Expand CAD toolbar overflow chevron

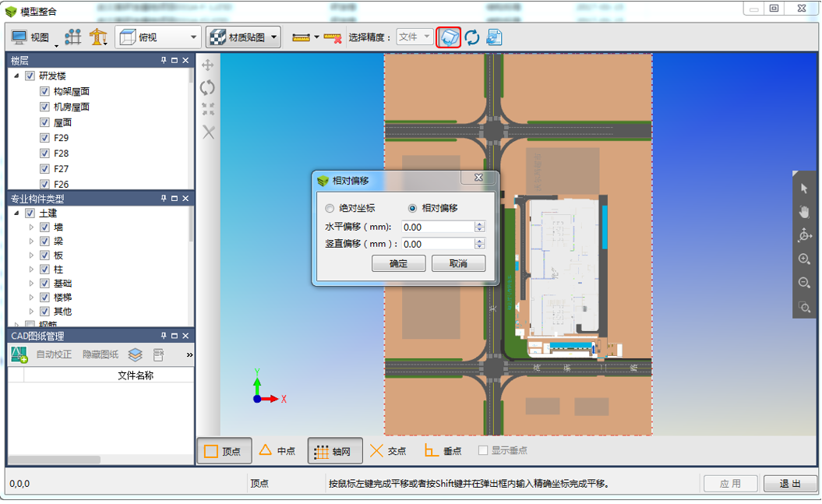tap(189, 354)
